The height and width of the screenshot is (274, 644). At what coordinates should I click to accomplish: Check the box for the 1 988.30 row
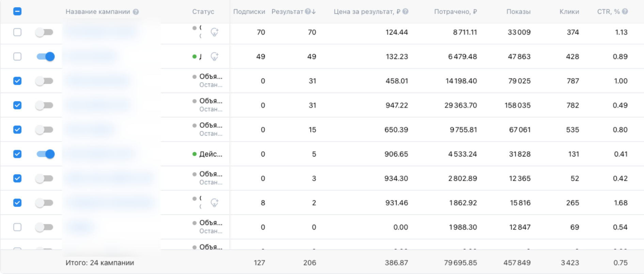pos(17,227)
